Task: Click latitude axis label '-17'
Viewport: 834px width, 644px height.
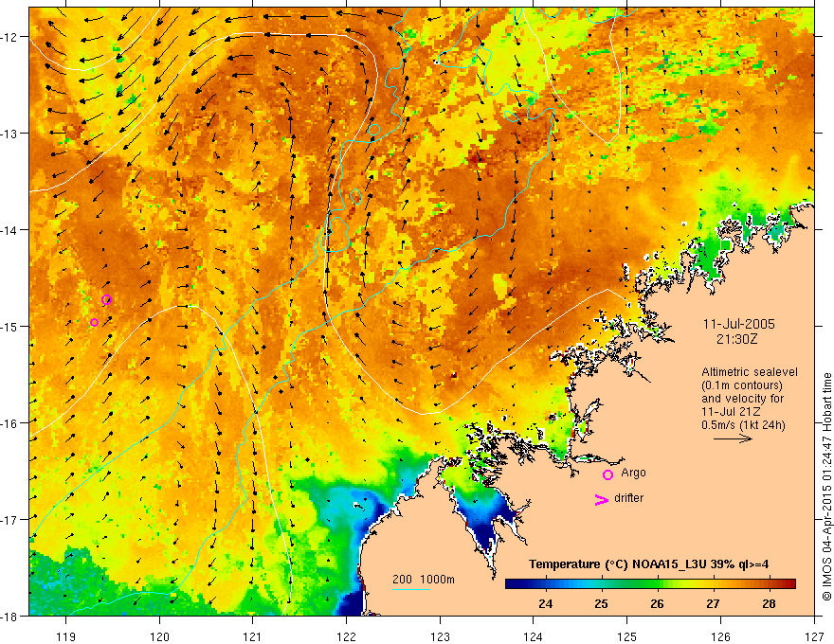Action: coord(11,520)
